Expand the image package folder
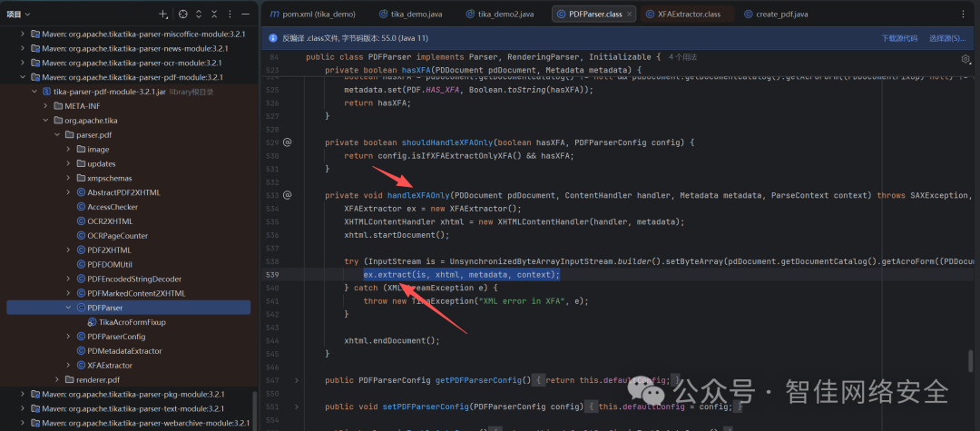This screenshot has width=980, height=431. 68,149
